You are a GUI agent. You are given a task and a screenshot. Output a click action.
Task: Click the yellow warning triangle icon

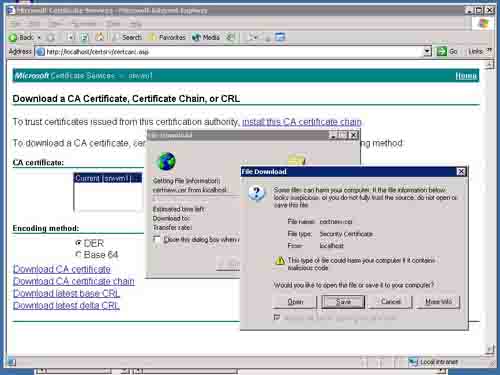point(280,260)
